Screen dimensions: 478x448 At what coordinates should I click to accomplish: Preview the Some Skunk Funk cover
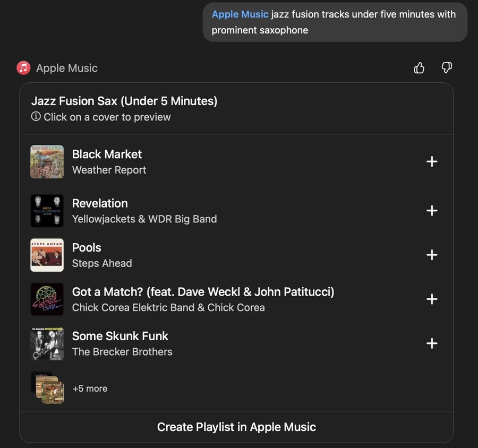(x=47, y=343)
